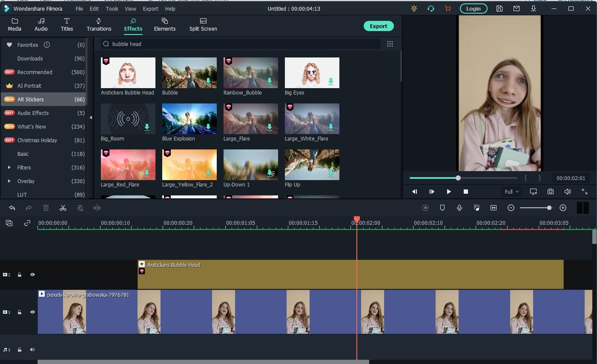
Task: Open the shopping cart icon in title bar
Action: tap(448, 9)
